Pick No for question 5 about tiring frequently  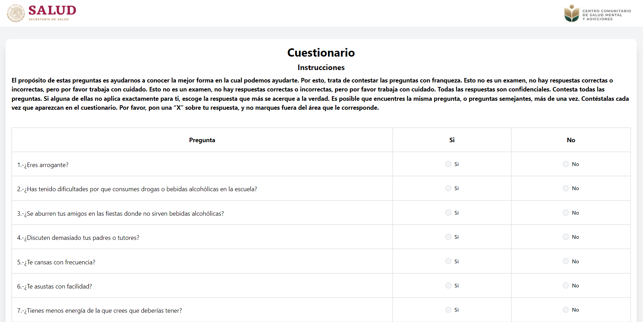pyautogui.click(x=566, y=261)
